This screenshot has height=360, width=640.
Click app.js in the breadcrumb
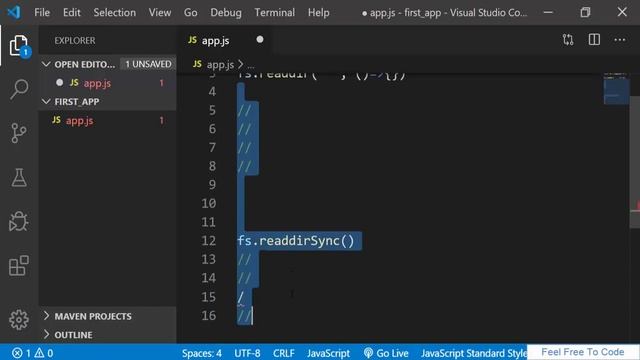[220, 64]
